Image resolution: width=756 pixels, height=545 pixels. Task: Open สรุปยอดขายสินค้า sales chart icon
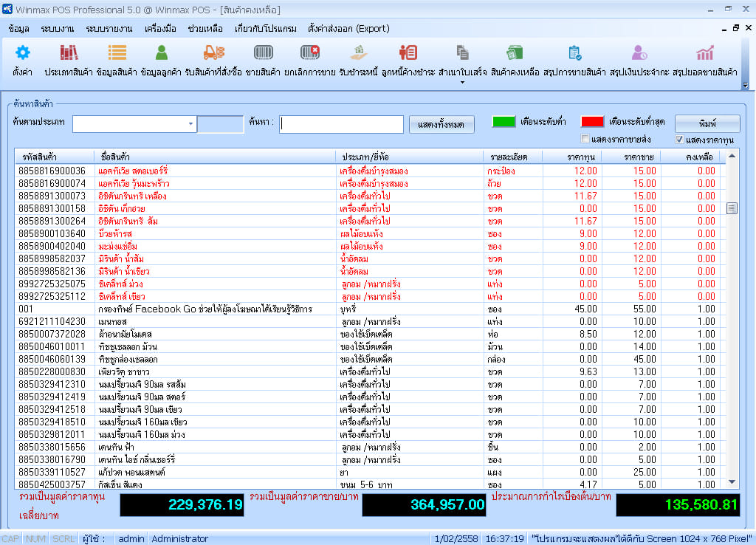point(704,52)
